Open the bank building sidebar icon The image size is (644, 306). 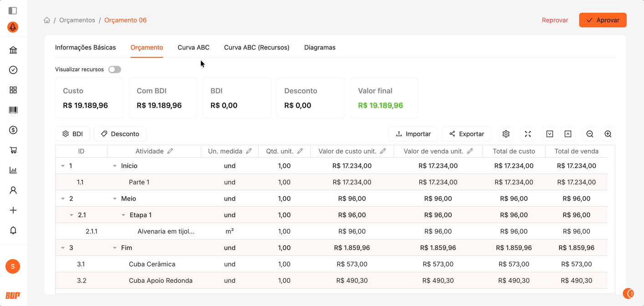coord(13,50)
